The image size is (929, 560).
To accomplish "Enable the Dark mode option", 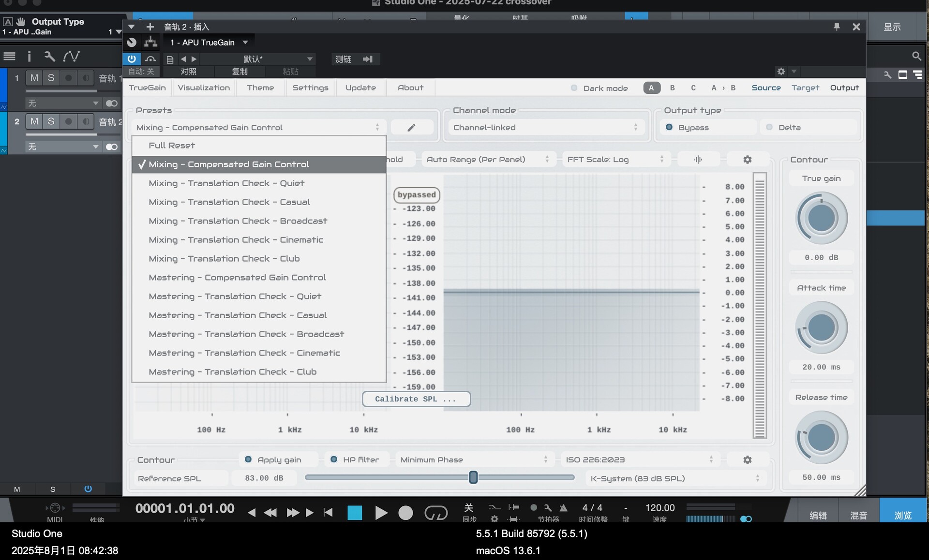I will [599, 88].
